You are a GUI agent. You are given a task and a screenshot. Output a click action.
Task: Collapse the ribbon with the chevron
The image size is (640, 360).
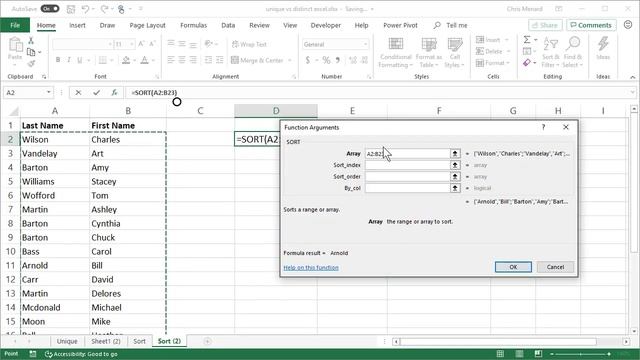coord(632,77)
